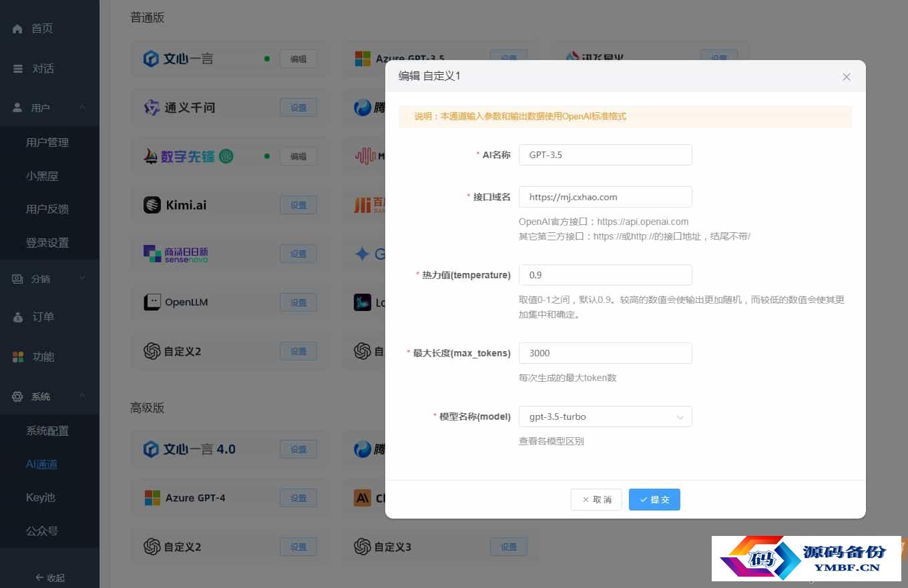Click the 订单 money bag icon
The image size is (908, 588).
18,317
